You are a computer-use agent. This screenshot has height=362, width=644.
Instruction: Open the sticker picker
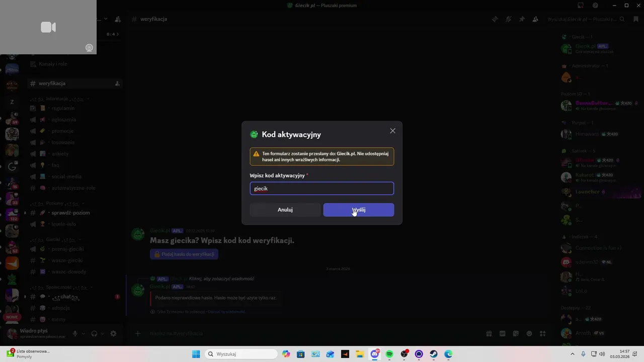click(x=516, y=333)
